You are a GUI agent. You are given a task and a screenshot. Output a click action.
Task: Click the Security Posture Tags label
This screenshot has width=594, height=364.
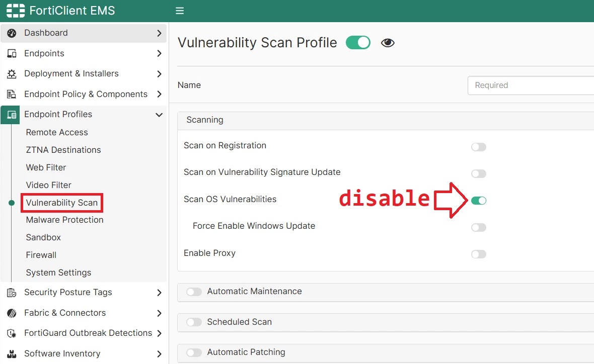point(68,293)
